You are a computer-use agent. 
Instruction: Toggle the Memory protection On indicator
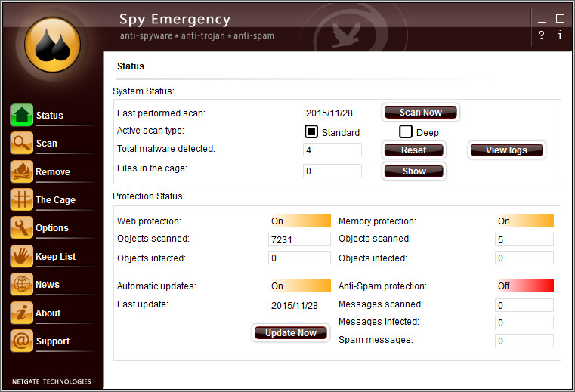pos(525,221)
